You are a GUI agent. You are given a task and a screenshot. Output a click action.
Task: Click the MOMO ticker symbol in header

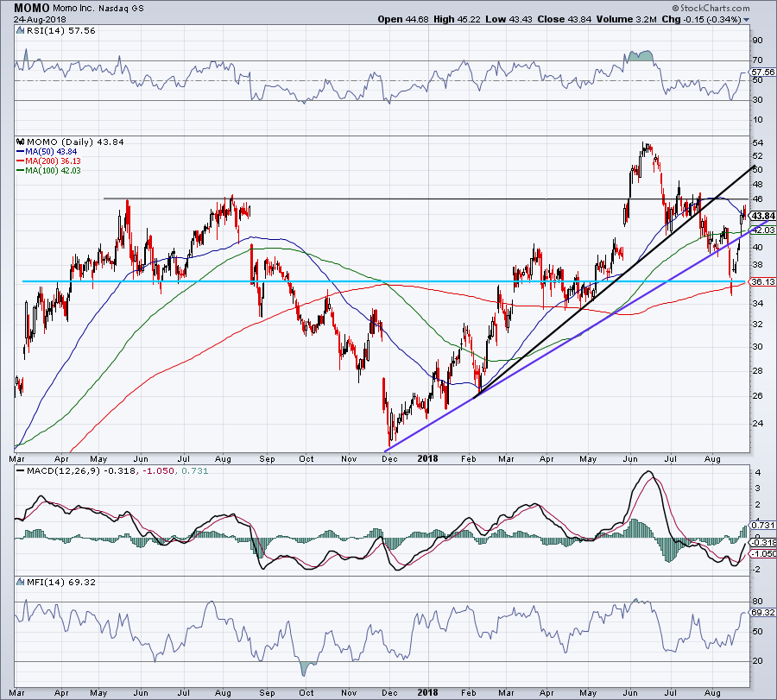pyautogui.click(x=32, y=8)
